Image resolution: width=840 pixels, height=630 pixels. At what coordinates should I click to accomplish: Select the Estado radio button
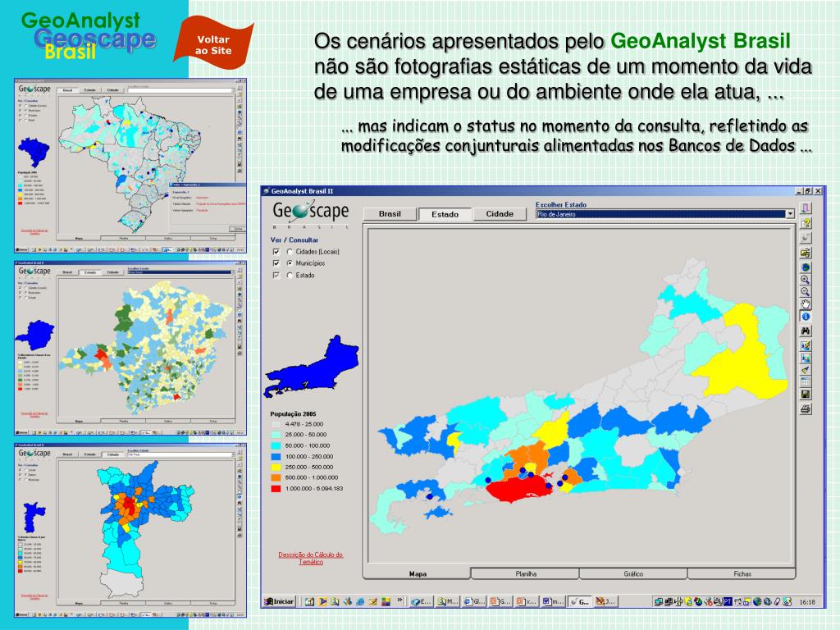point(290,275)
